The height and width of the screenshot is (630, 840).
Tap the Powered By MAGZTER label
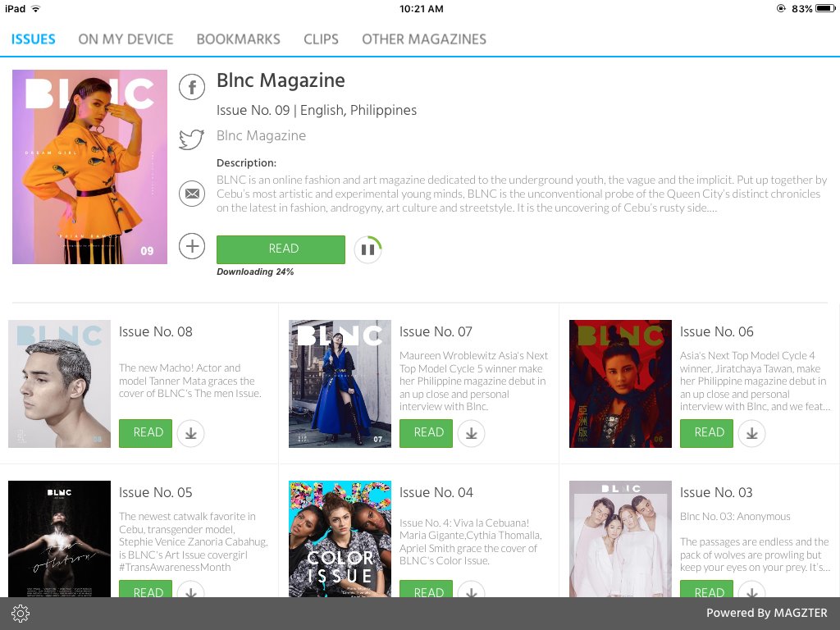click(767, 613)
